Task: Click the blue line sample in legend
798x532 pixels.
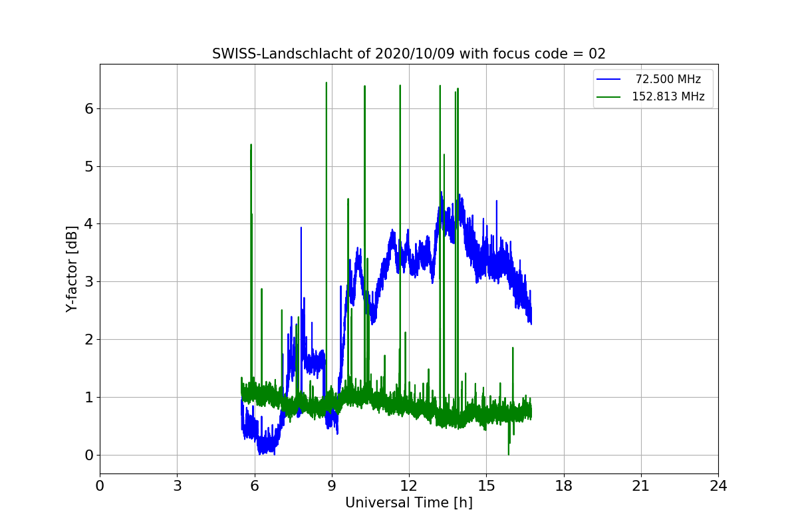Action: (x=608, y=79)
